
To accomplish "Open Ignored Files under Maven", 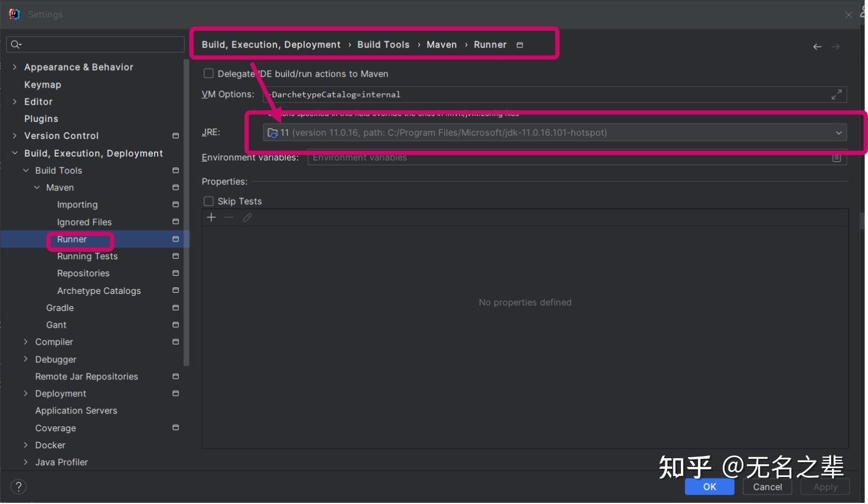I will (84, 222).
